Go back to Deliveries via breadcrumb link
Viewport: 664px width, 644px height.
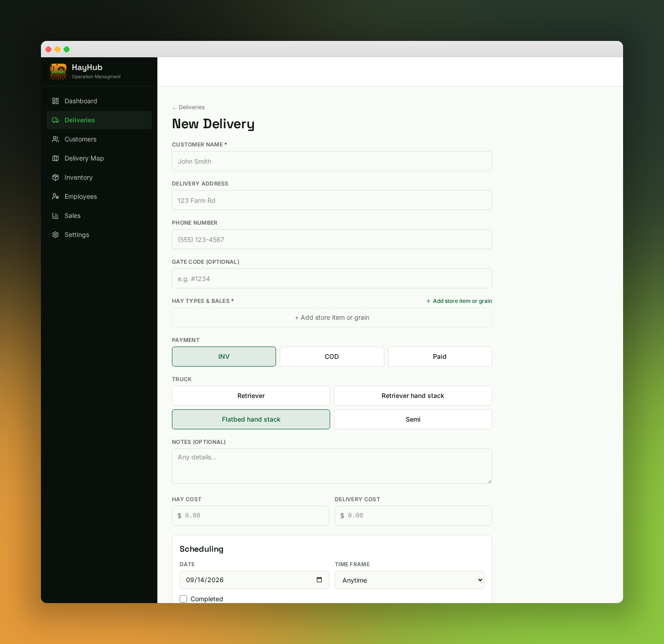[x=188, y=107]
